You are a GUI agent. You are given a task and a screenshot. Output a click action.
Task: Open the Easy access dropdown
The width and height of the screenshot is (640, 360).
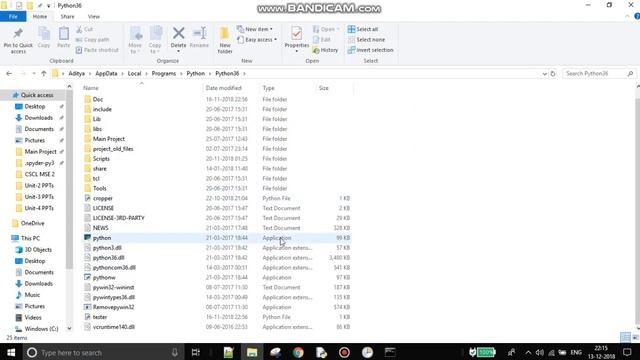(x=257, y=40)
